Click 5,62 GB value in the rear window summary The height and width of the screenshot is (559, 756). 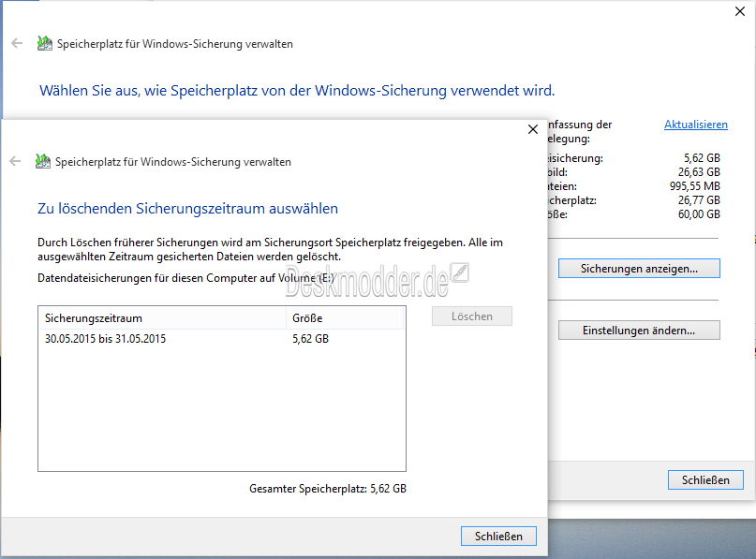coord(702,158)
